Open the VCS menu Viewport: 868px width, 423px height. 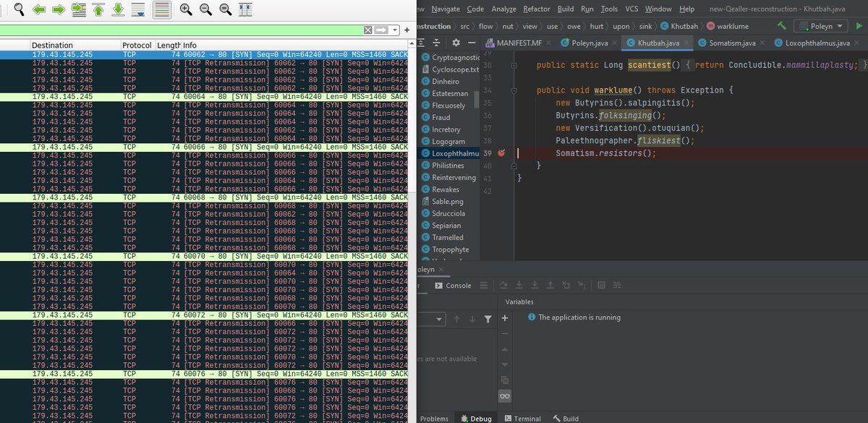coord(631,9)
